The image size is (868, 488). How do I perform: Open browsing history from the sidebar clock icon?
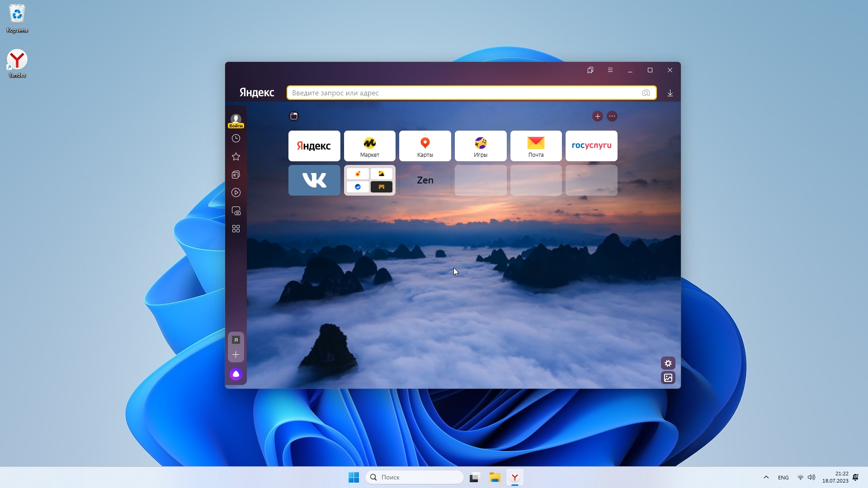tap(236, 138)
